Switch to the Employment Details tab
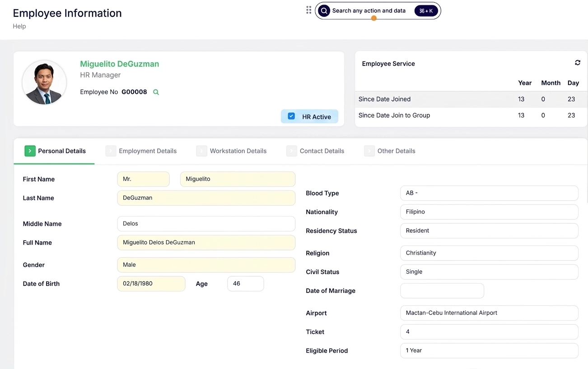The image size is (588, 369). click(x=148, y=151)
